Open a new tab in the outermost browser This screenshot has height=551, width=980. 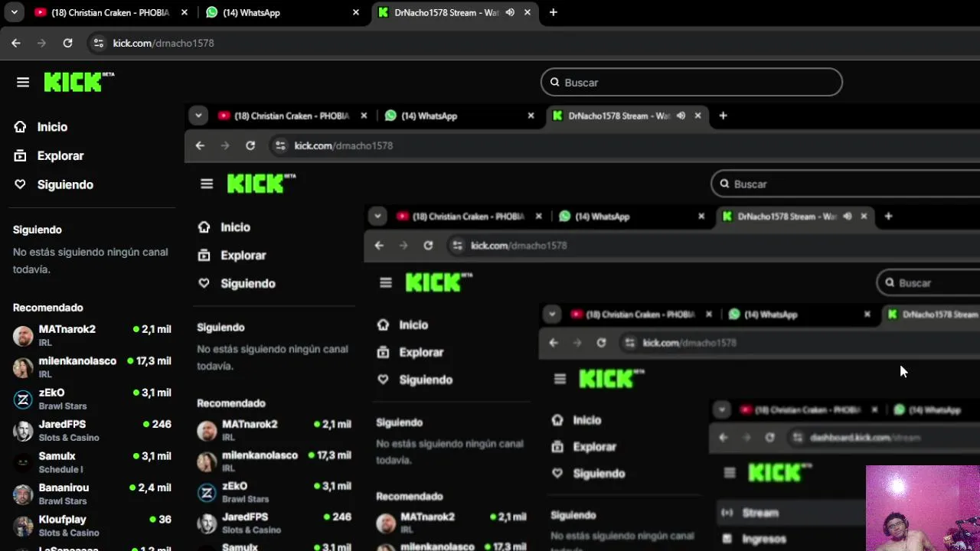(553, 12)
